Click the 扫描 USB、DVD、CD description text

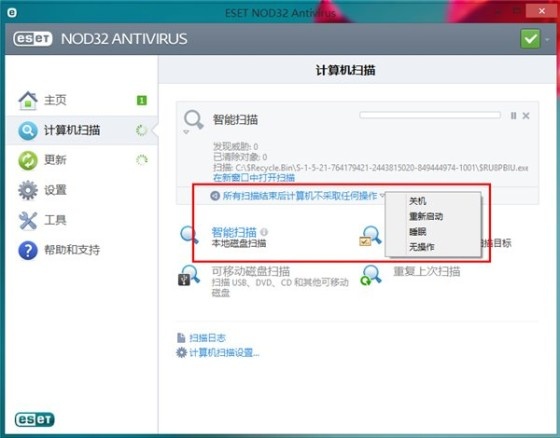(x=280, y=287)
